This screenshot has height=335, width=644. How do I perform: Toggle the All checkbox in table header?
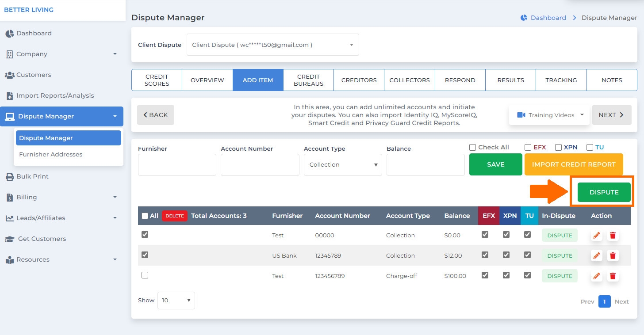click(145, 216)
